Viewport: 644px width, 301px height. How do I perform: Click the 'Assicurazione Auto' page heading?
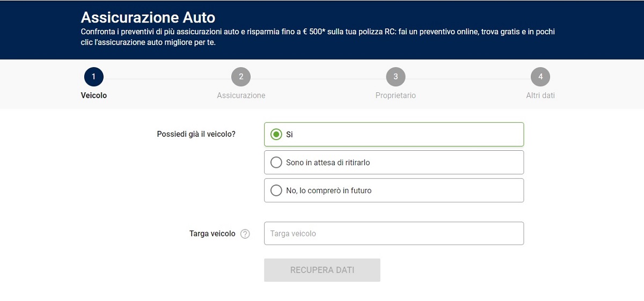click(148, 17)
